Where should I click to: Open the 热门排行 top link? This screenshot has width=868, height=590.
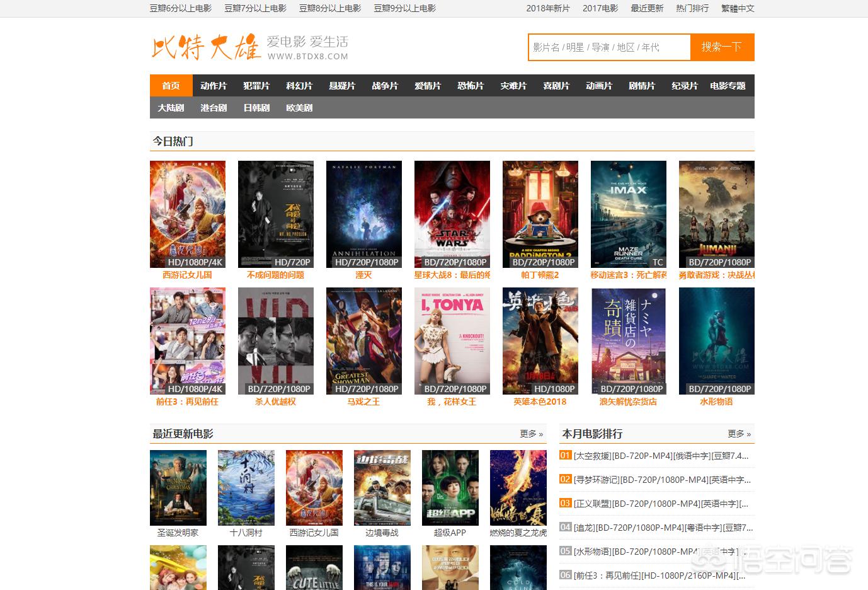point(692,8)
